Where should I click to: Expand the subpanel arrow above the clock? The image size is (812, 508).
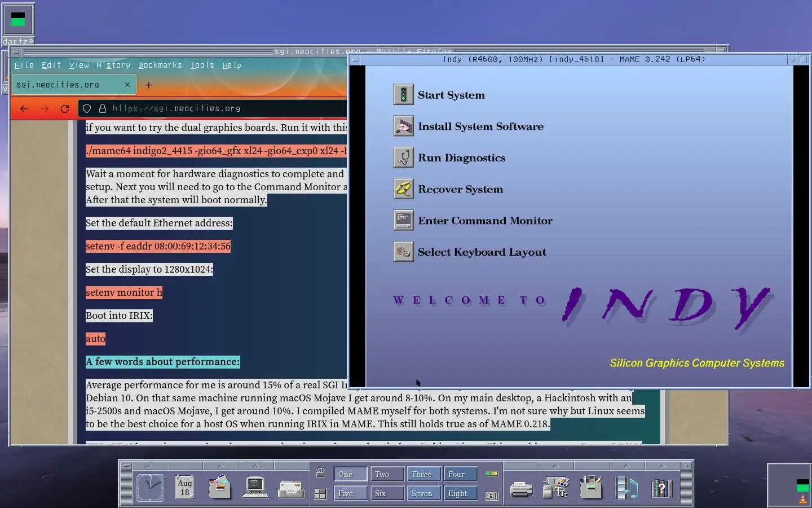149,466
